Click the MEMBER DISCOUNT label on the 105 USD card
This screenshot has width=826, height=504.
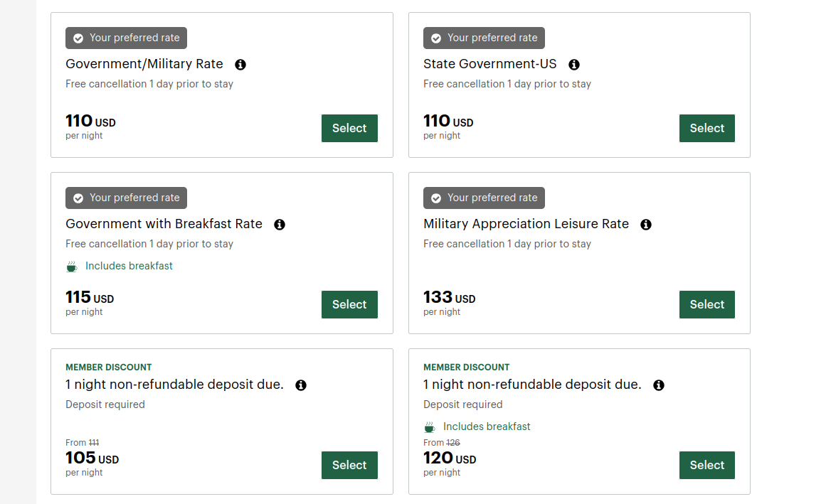(x=109, y=368)
